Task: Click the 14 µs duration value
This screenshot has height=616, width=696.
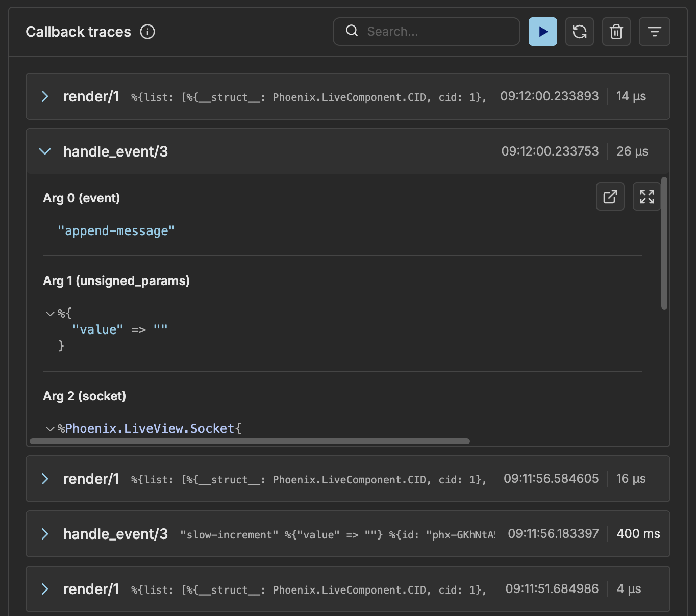Action: 631,96
